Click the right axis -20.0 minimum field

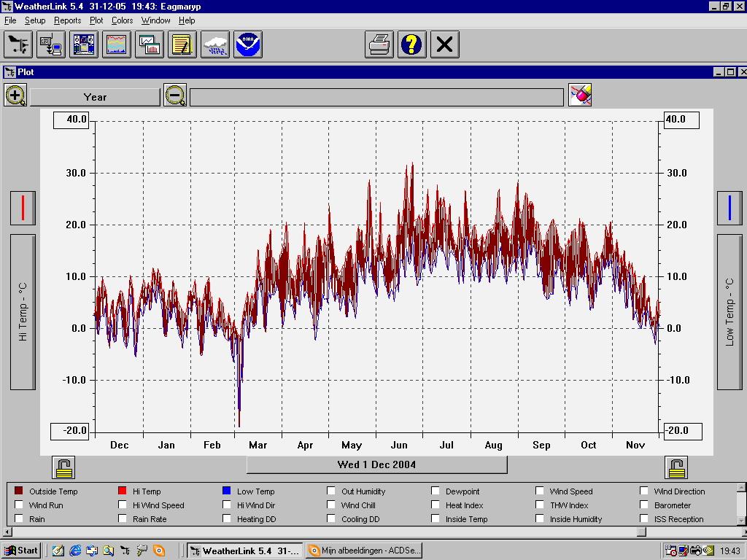(683, 431)
